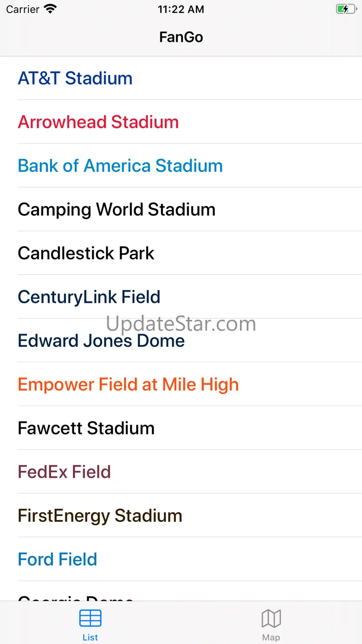Image resolution: width=362 pixels, height=644 pixels.
Task: Select FirstEnergy Stadium entry
Action: click(181, 515)
